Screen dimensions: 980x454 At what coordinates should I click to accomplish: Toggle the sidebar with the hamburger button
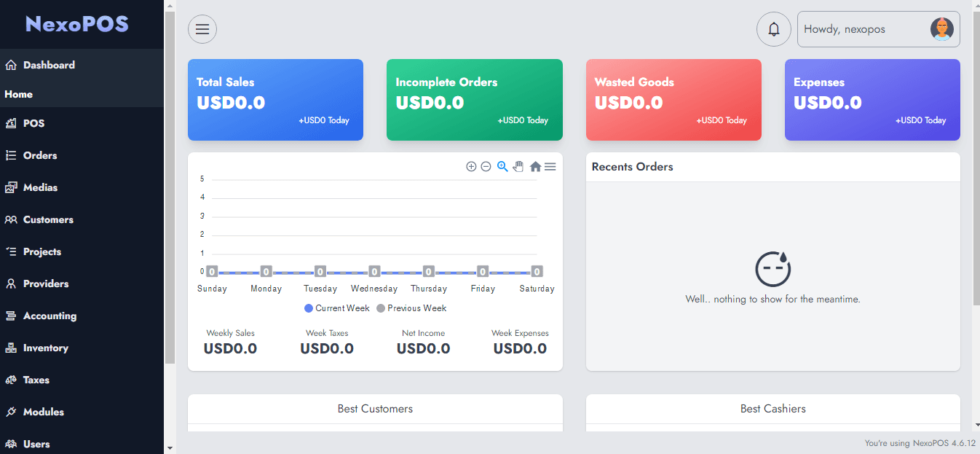pos(202,29)
